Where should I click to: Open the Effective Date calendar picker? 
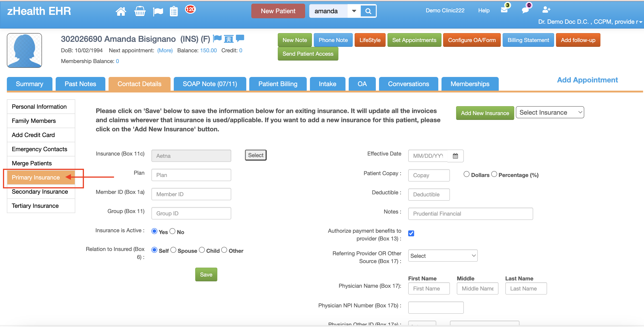pyautogui.click(x=455, y=156)
